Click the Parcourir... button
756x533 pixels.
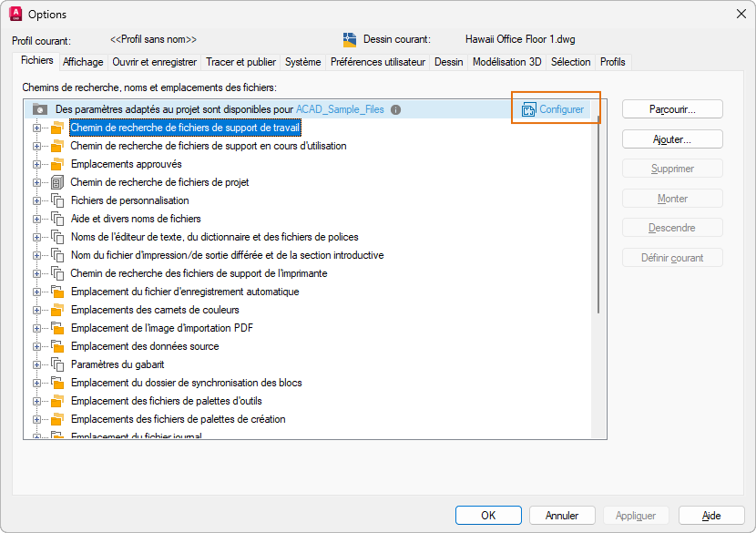tap(672, 109)
